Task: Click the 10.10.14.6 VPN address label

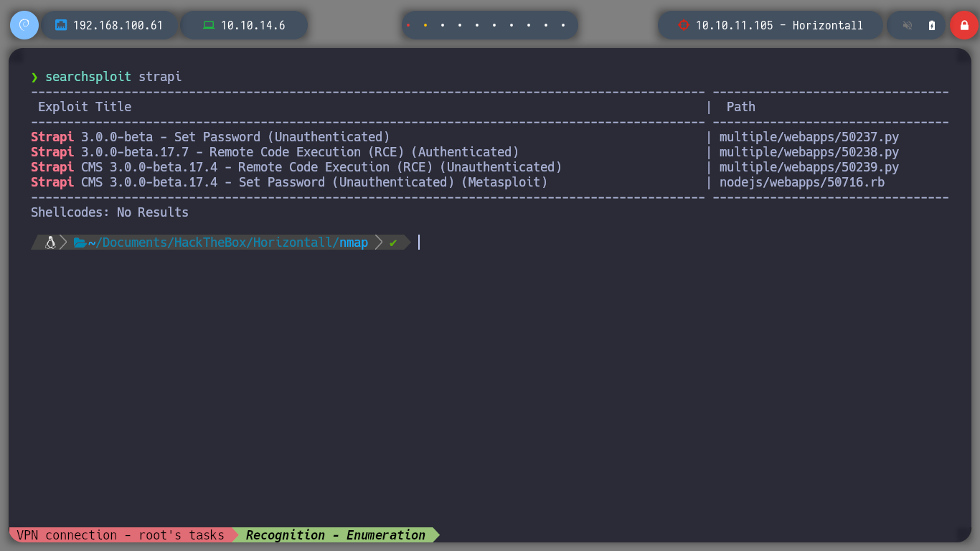Action: click(253, 25)
